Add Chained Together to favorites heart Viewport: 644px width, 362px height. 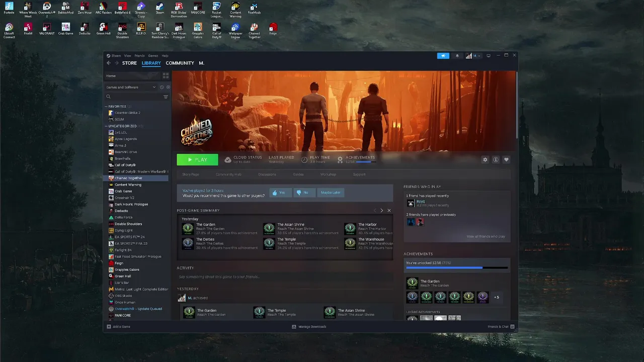tap(506, 159)
